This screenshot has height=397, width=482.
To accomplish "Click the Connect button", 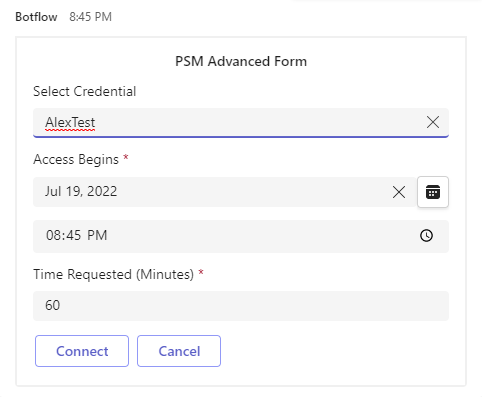I will point(82,351).
